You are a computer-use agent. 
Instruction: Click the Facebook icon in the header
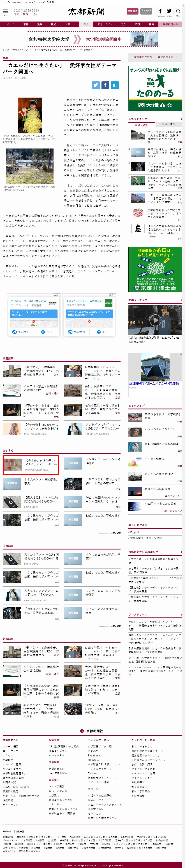160,11
